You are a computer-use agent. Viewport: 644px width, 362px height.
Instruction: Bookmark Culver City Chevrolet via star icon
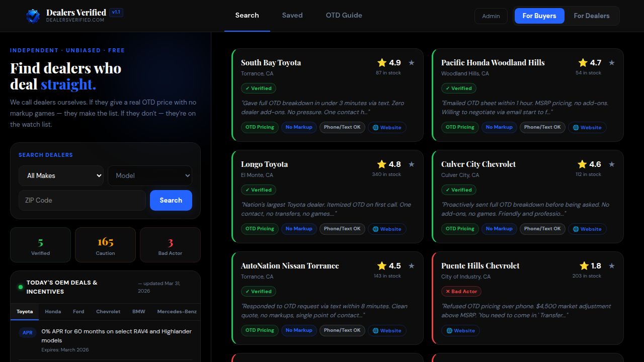coord(612,164)
